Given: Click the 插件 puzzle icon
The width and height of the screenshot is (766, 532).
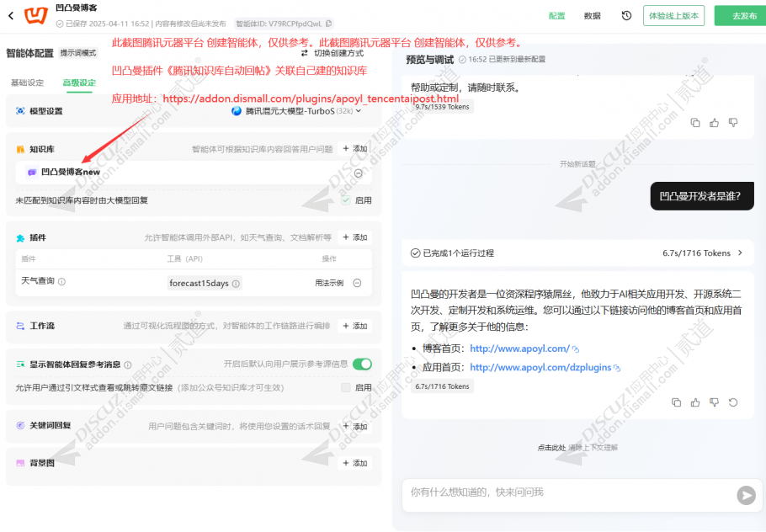Looking at the screenshot, I should coord(20,238).
